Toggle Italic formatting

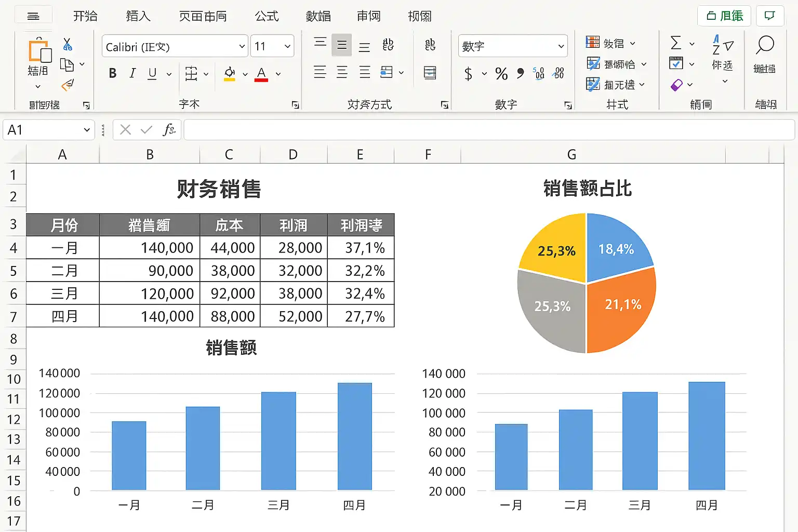pyautogui.click(x=132, y=74)
